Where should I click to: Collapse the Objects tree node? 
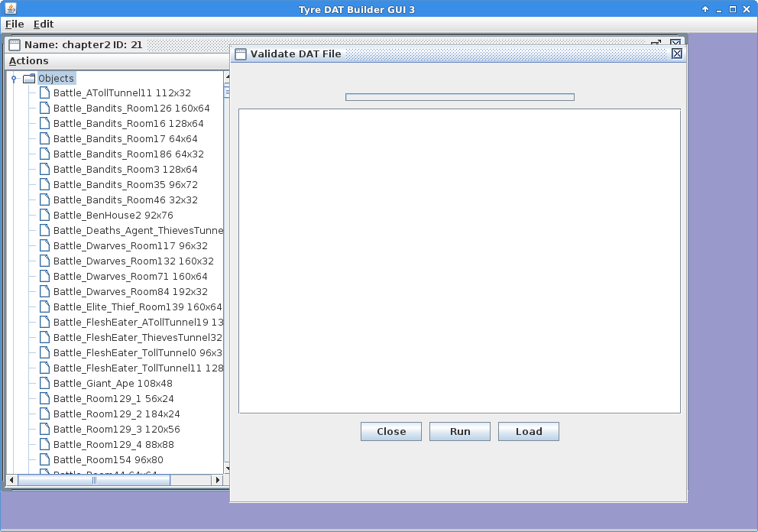(14, 79)
